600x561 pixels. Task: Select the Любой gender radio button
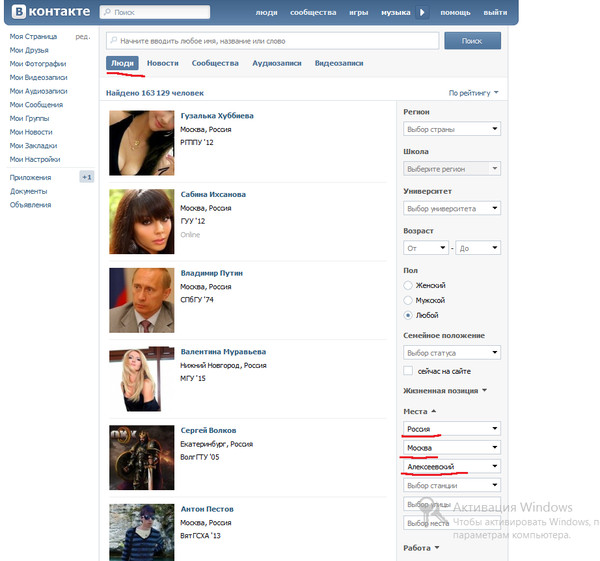click(x=408, y=315)
